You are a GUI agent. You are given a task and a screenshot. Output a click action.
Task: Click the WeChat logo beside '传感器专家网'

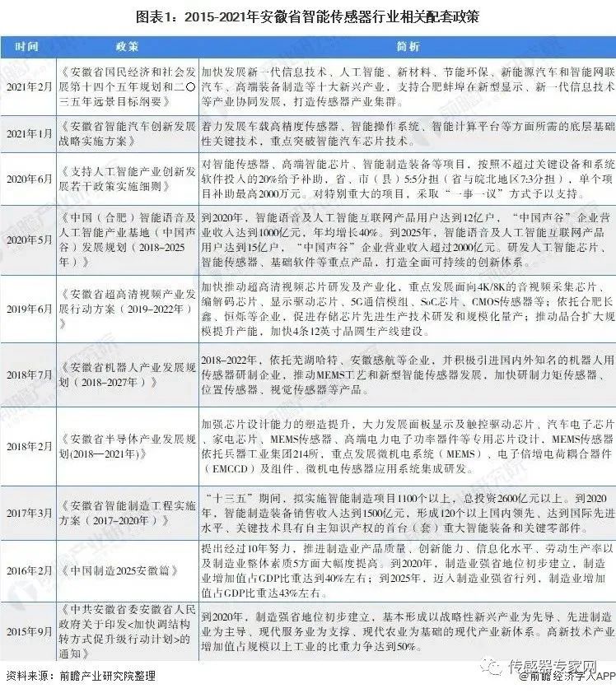pos(492,666)
